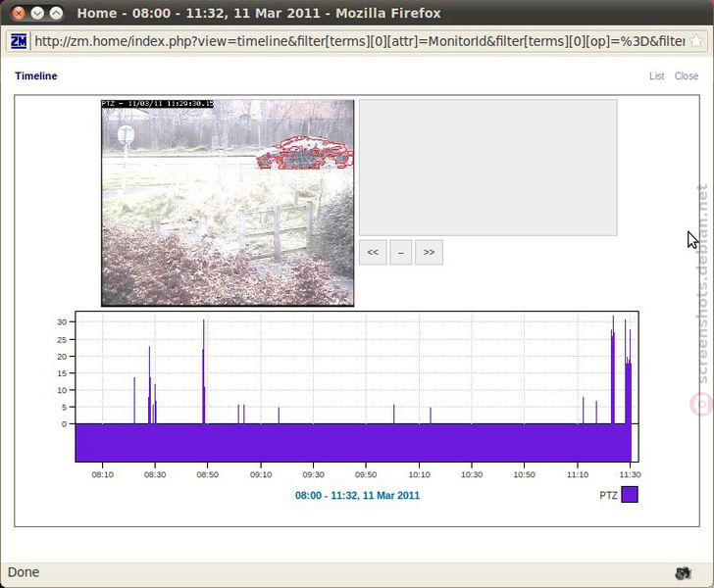
Task: Maximize the Firefox window
Action: 56,13
